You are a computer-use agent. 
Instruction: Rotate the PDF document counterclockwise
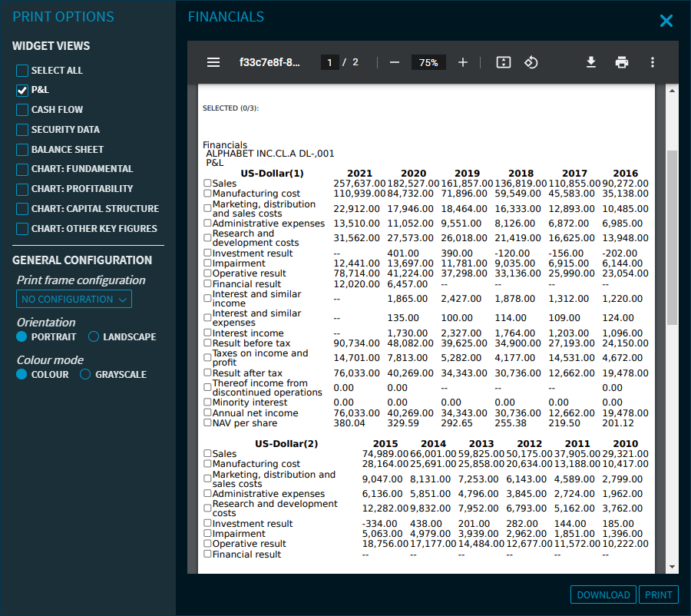tap(531, 62)
